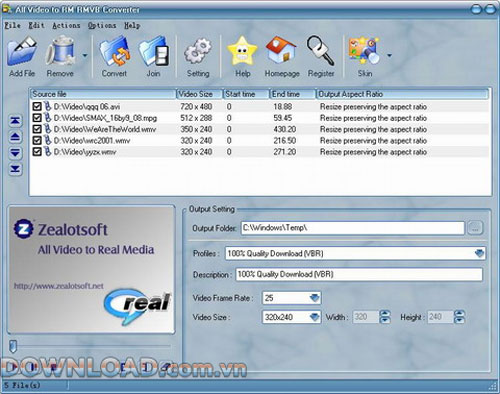Select the D:\Video\SMAX_16by9_08.mpg row
Screen dimensions: 500x394
(x=260, y=118)
